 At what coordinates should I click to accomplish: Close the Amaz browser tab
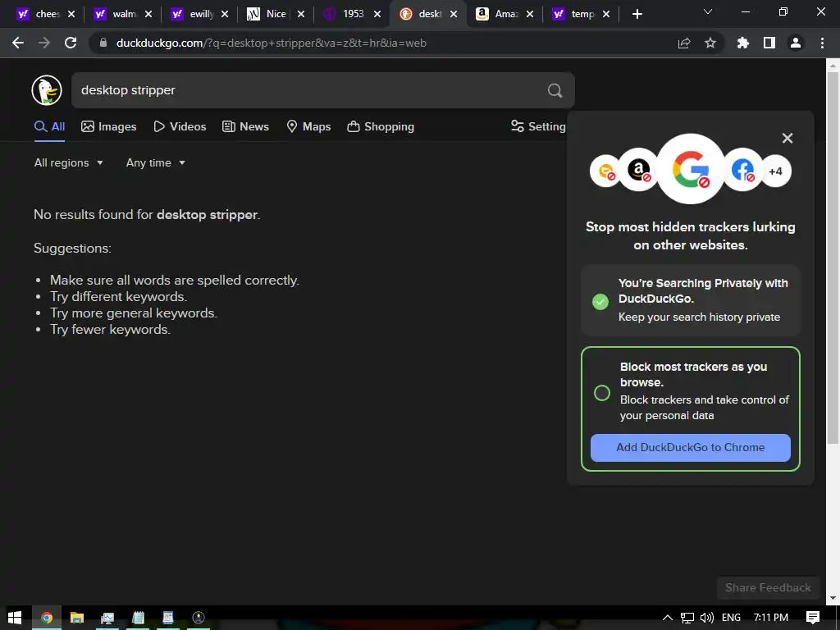(530, 14)
